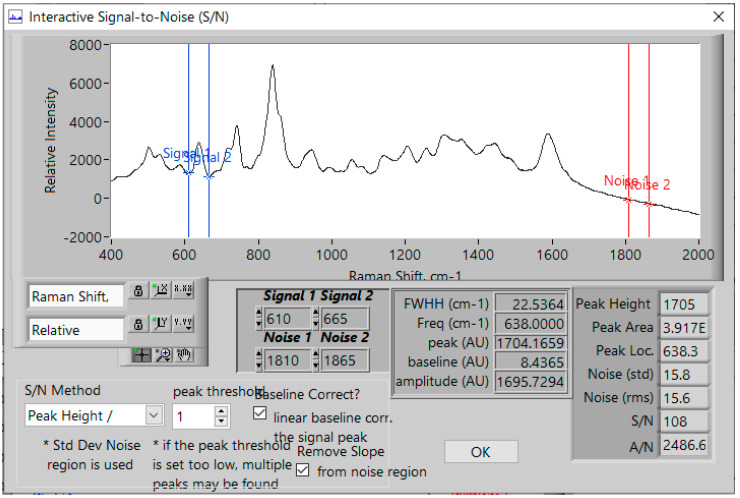Toggle the Y-axis autoscale lock icon
The image size is (740, 498).
138,326
